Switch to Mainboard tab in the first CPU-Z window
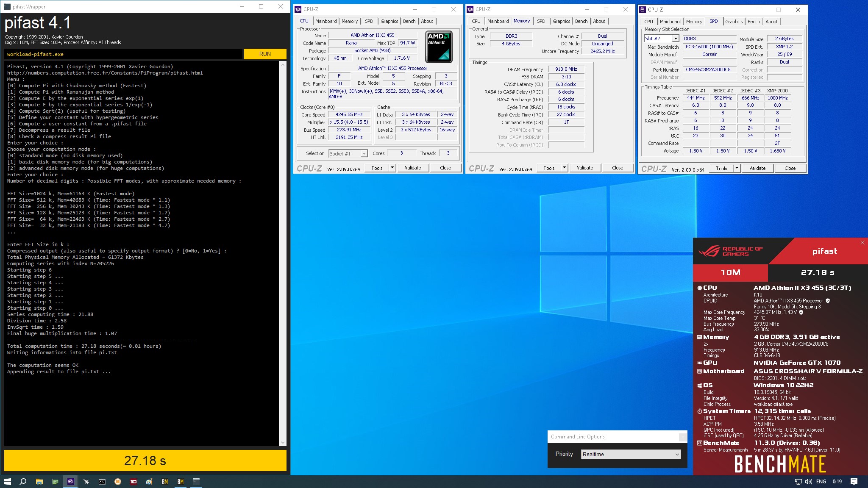This screenshot has width=868, height=488. click(326, 21)
